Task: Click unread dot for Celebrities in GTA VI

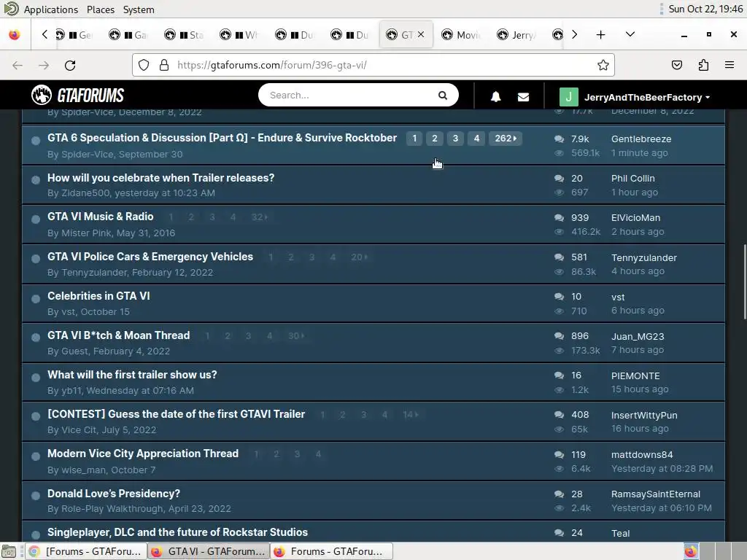Action: click(x=35, y=298)
